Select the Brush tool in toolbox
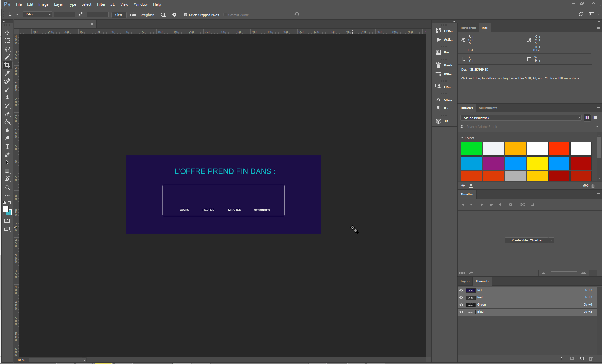Image resolution: width=602 pixels, height=364 pixels. pyautogui.click(x=7, y=89)
